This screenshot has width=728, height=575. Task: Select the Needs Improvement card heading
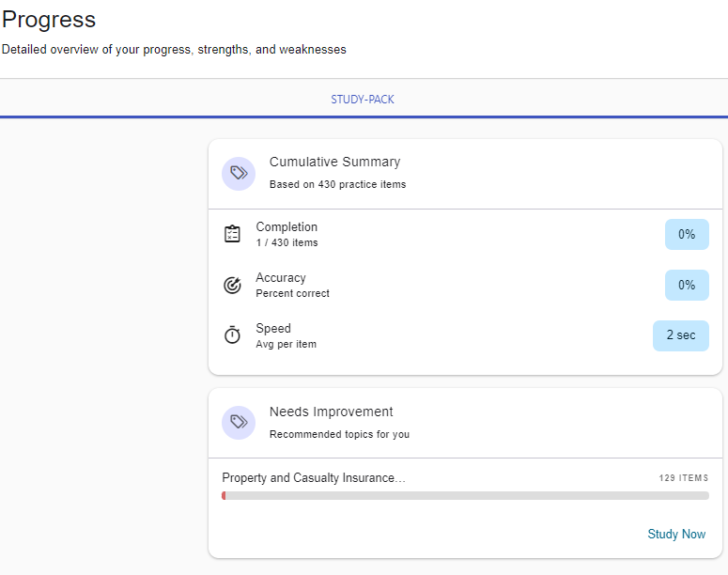click(x=331, y=412)
